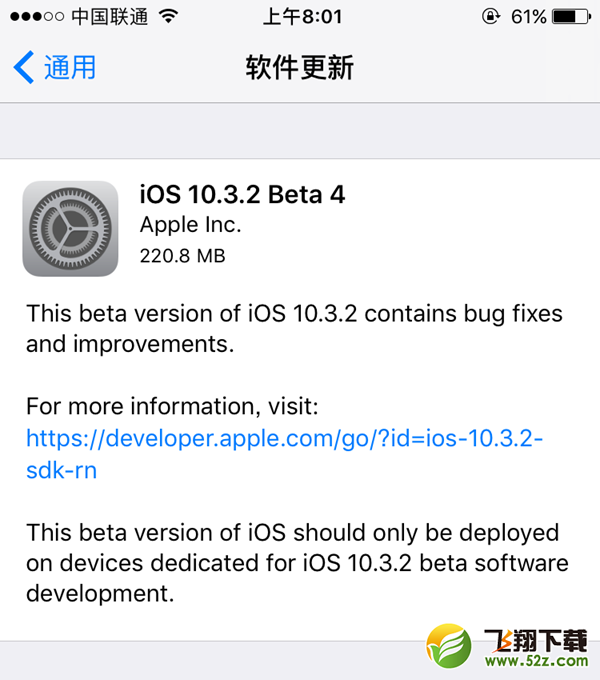The image size is (600, 680).
Task: Tap the 软件更新 page title
Action: pos(300,68)
